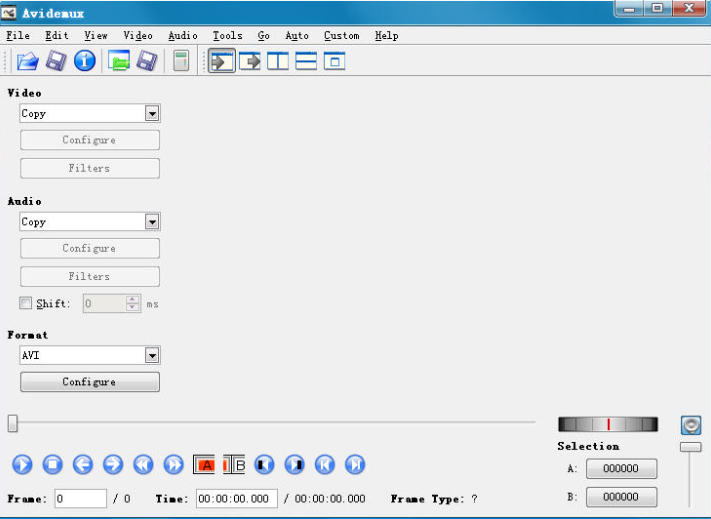Image resolution: width=711 pixels, height=519 pixels.
Task: Set selection marker A with red icon
Action: [x=204, y=464]
